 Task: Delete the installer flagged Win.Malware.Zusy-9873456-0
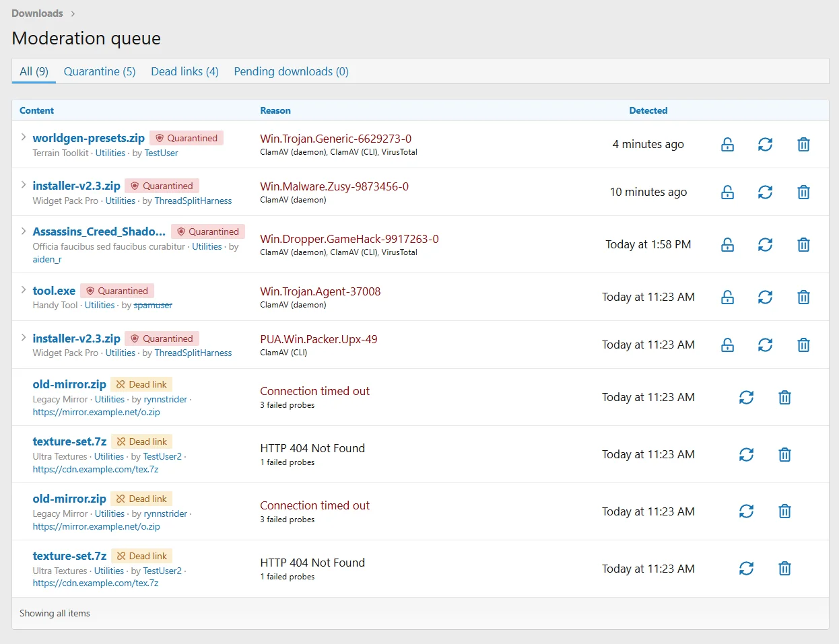click(803, 192)
